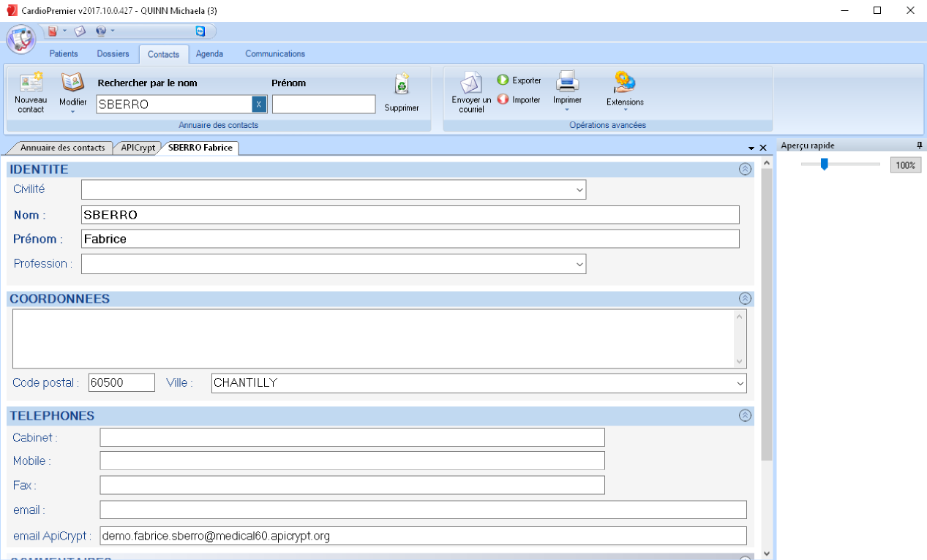Image resolution: width=927 pixels, height=560 pixels.
Task: Click the Opérations avancées group label
Action: tap(608, 125)
